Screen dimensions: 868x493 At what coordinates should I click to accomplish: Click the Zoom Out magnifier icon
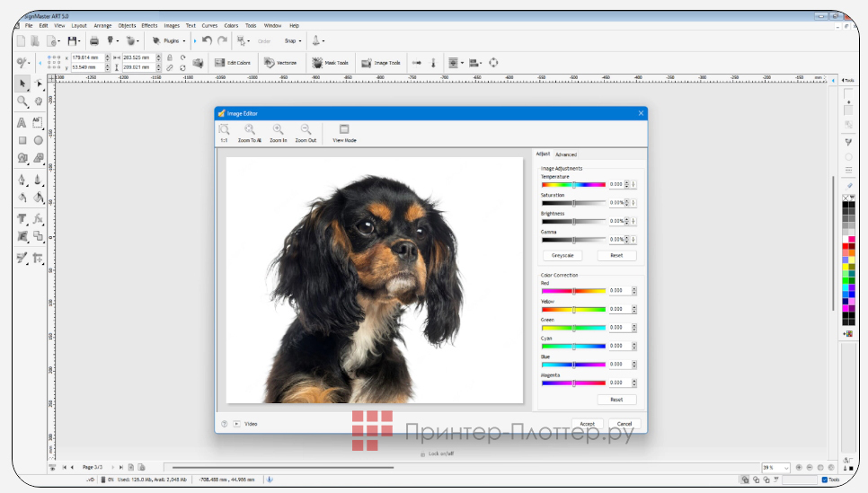(306, 133)
